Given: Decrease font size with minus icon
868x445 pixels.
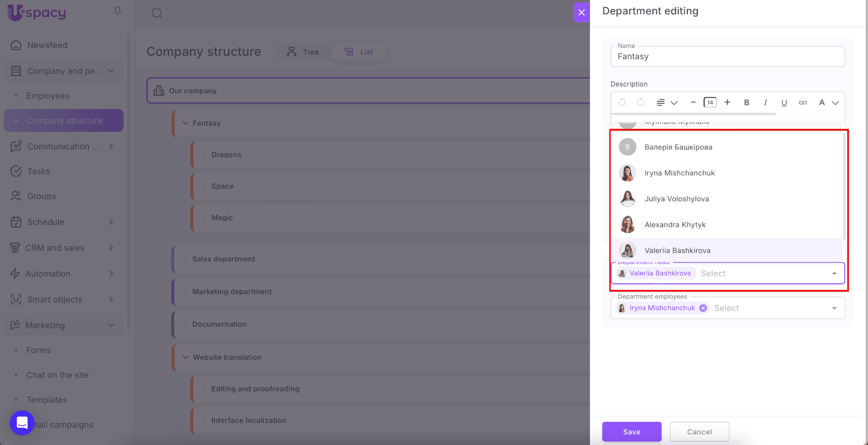Looking at the screenshot, I should point(693,102).
